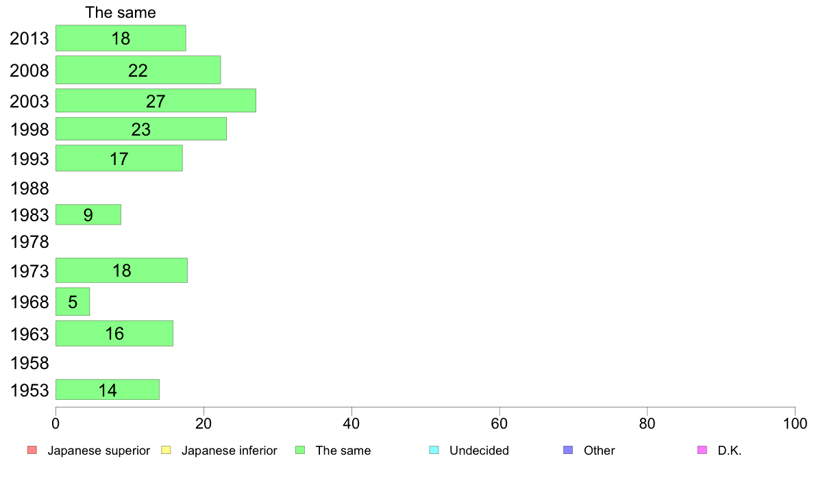Viewport: 814px width, 504px height.
Task: Select the 2008 bar showing 22
Action: click(x=138, y=70)
